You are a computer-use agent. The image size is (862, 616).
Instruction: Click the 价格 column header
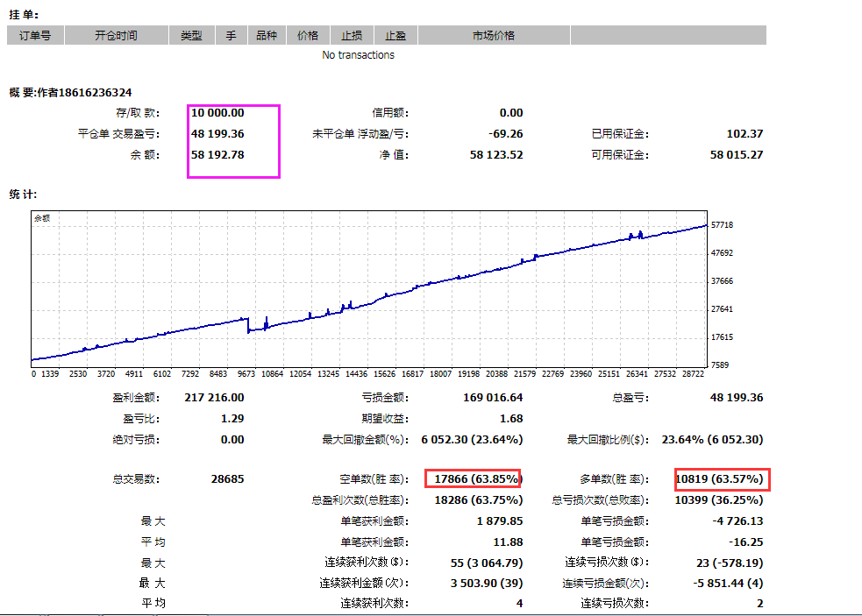[308, 35]
